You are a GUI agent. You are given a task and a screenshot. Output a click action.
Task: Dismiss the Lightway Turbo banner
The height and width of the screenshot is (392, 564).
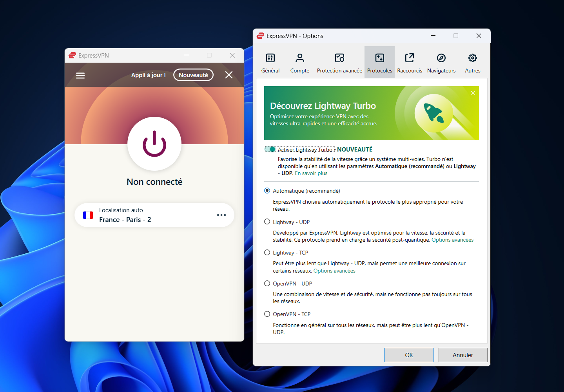tap(473, 93)
